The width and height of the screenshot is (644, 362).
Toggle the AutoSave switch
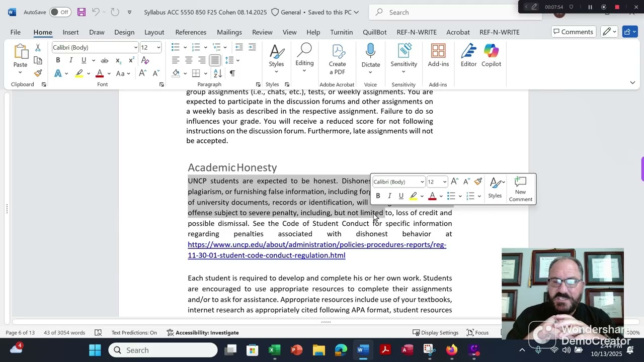pyautogui.click(x=60, y=12)
